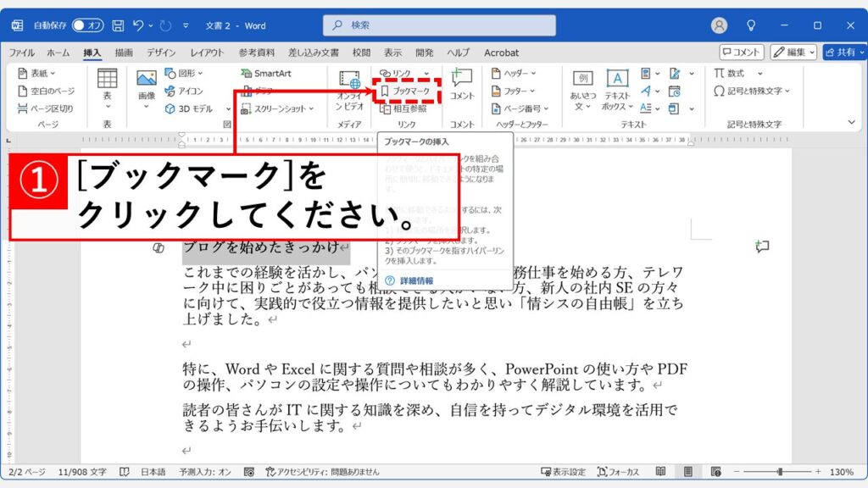Switch to the Acrobat tab
The image size is (868, 488).
502,53
